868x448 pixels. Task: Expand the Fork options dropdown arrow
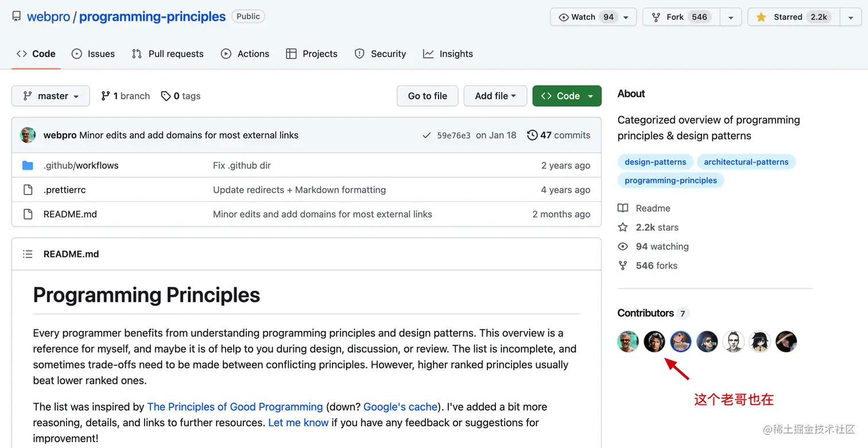731,17
